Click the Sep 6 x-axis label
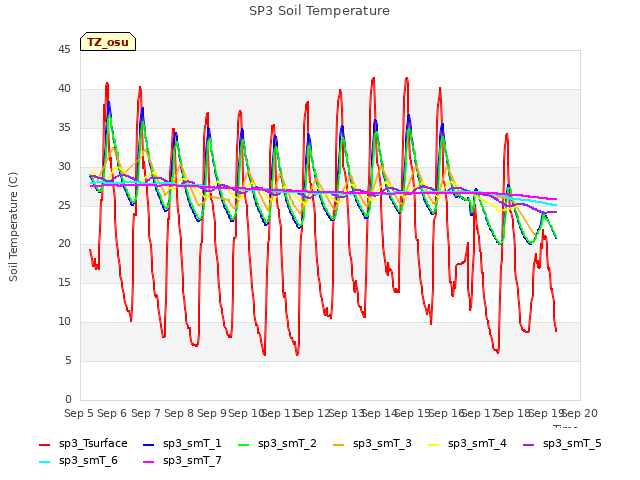Screen dimensions: 640x480 point(112,413)
